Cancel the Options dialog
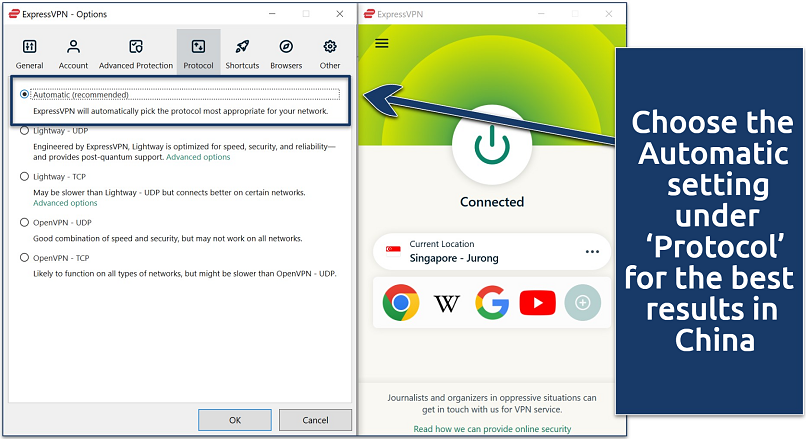The height and width of the screenshot is (439, 806). 315,420
